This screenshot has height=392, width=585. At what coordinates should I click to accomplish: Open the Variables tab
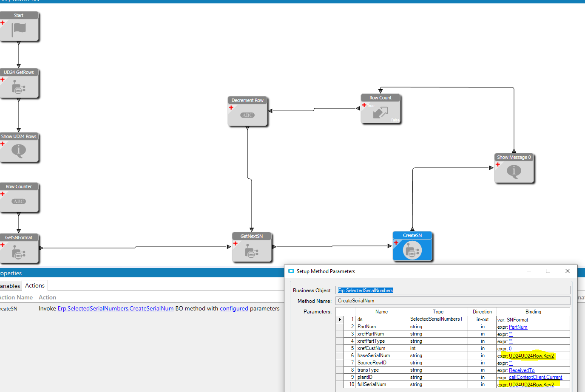tap(10, 286)
